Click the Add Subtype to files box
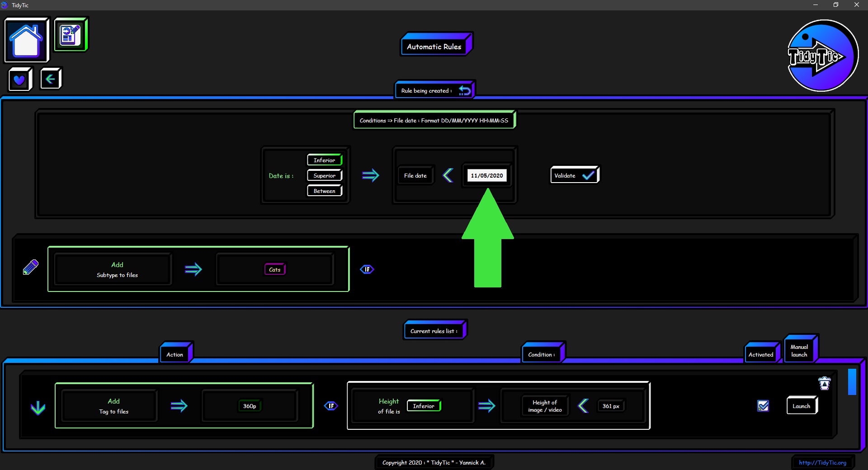 pos(113,270)
